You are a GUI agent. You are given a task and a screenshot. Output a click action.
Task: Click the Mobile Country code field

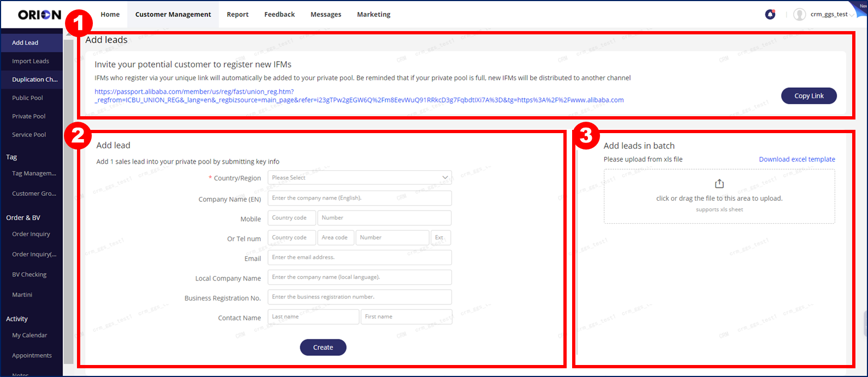click(x=292, y=218)
